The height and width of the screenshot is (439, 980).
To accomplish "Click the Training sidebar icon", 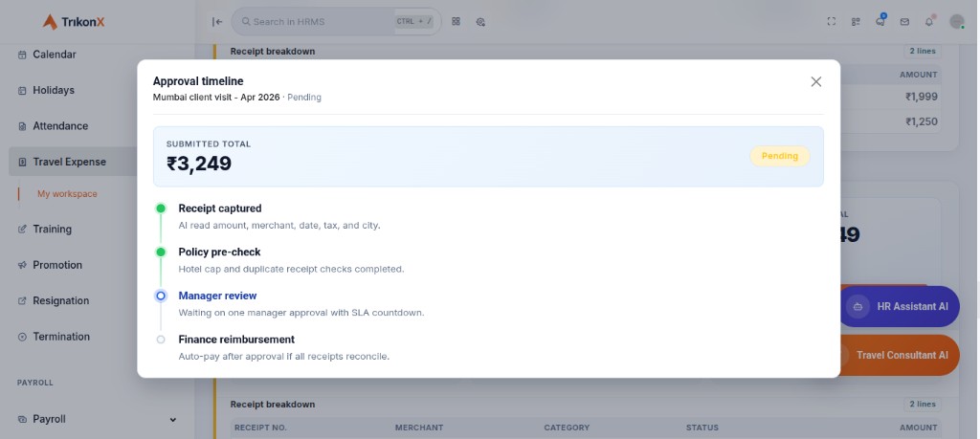I will point(23,230).
